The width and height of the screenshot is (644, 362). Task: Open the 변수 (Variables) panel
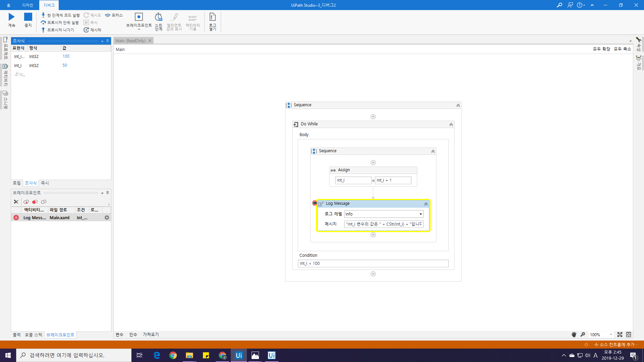click(x=119, y=335)
